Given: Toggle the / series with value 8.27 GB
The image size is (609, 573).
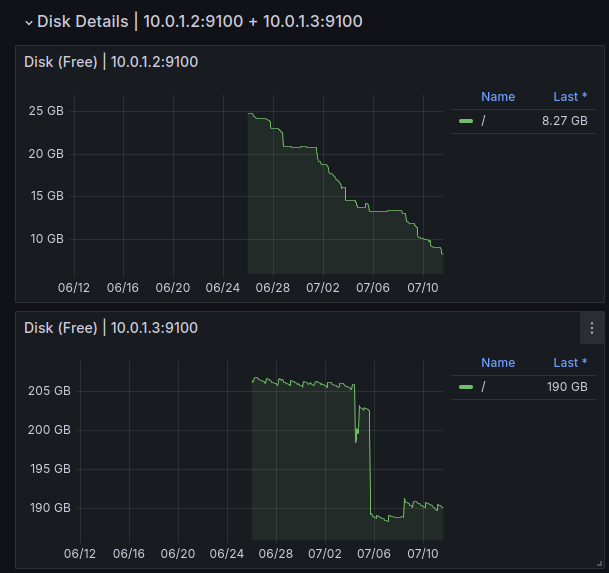Looking at the screenshot, I should tap(483, 121).
